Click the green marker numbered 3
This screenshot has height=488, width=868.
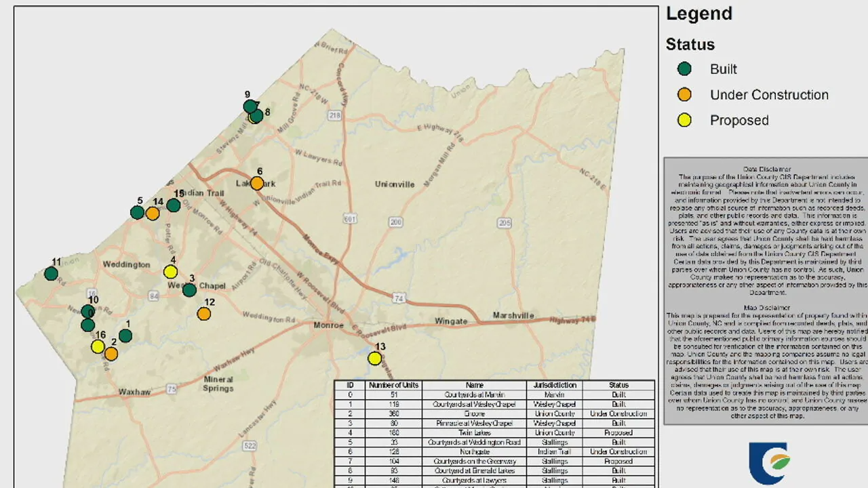[189, 290]
